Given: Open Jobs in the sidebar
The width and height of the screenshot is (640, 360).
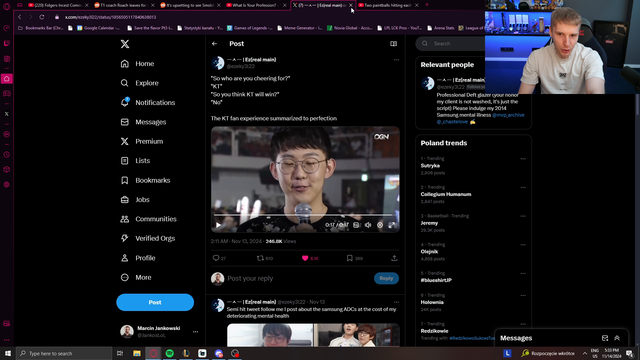Looking at the screenshot, I should (x=135, y=200).
